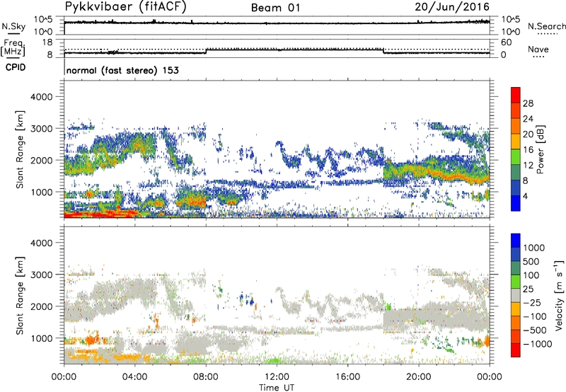Click Slant Range label of the power panel

(20, 149)
